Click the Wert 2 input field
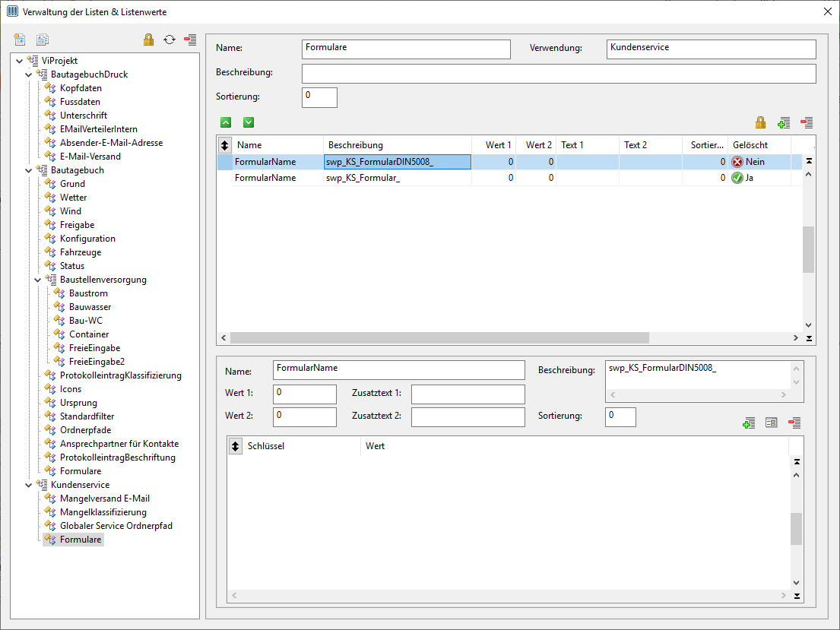This screenshot has width=840, height=630. click(305, 416)
